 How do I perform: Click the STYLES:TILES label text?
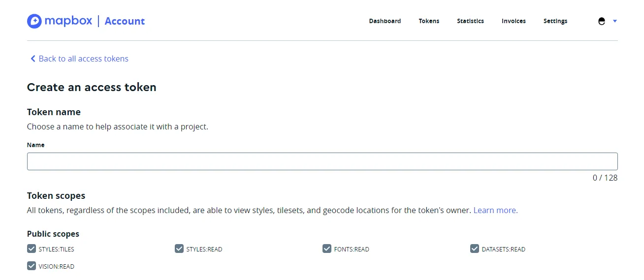pyautogui.click(x=56, y=249)
